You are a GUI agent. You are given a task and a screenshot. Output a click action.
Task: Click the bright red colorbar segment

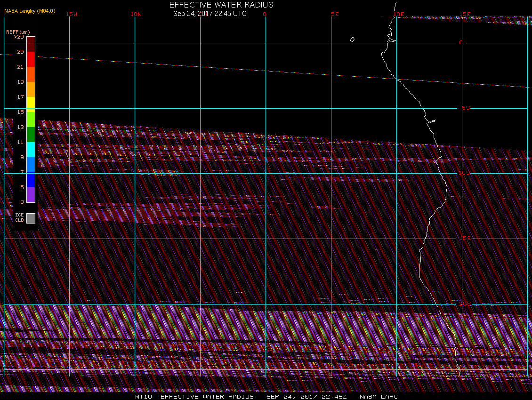pos(31,59)
